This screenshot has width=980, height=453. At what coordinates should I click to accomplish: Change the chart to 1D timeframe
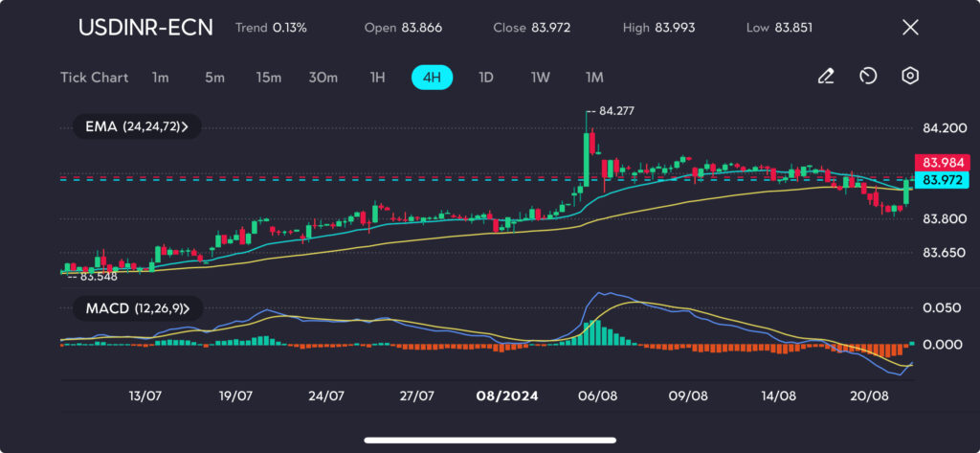(x=485, y=78)
